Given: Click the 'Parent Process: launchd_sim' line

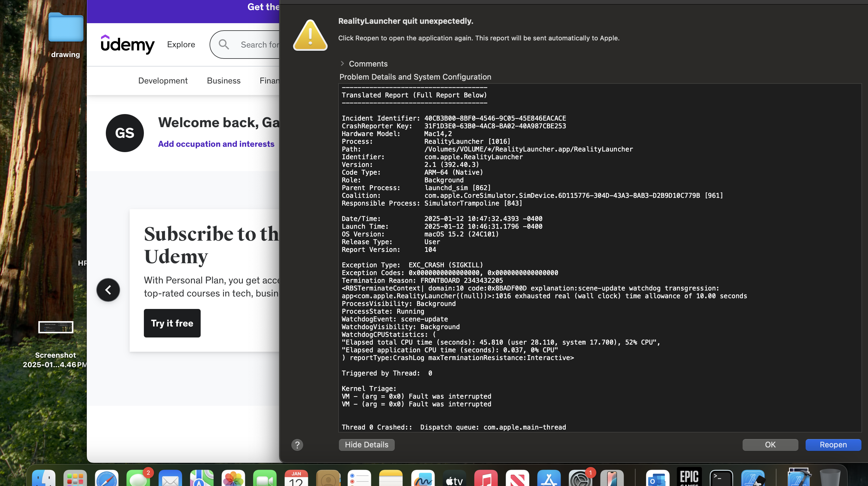Looking at the screenshot, I should (416, 188).
